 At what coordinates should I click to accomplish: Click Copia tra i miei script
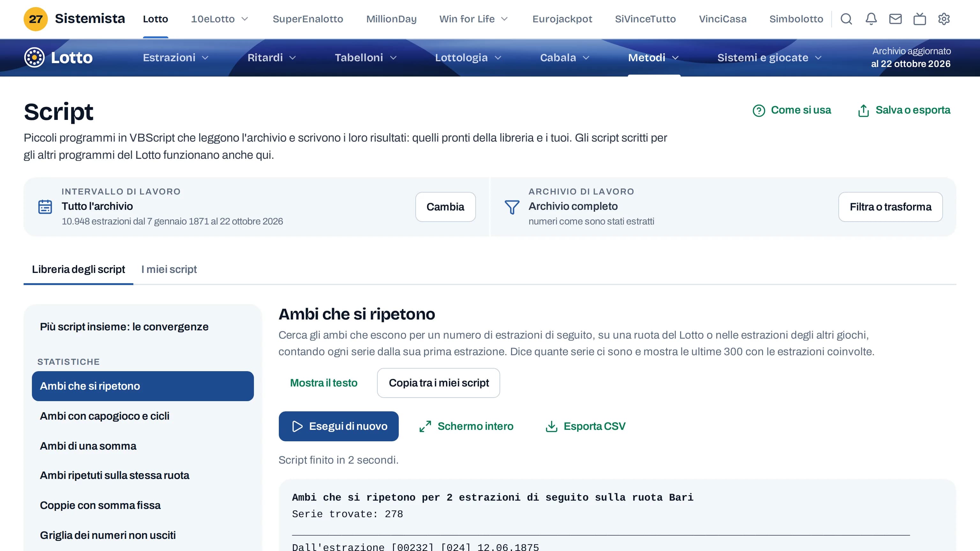438,383
